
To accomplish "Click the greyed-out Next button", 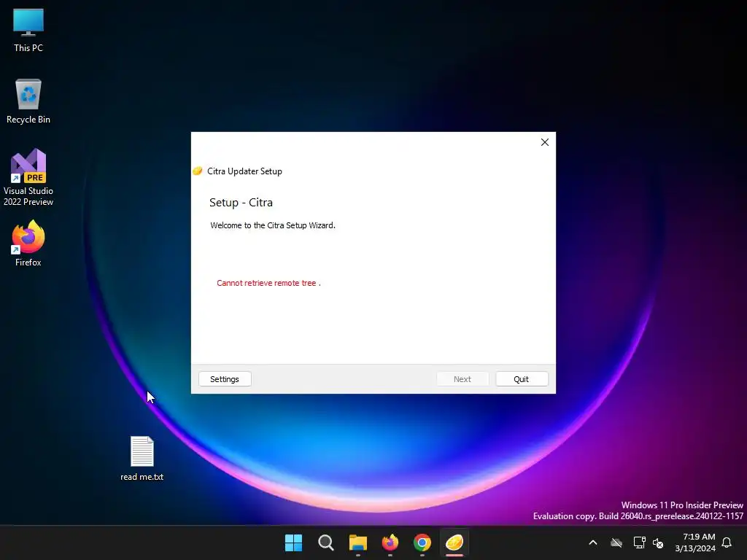I will pos(462,379).
